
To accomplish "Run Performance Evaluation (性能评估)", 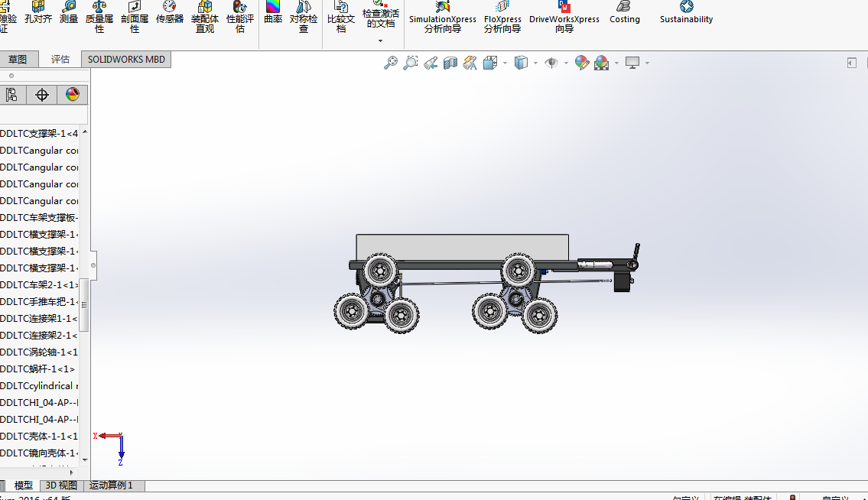I will pos(239,17).
